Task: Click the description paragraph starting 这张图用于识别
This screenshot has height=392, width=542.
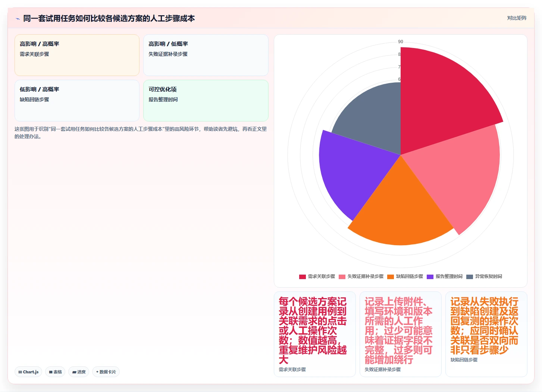Action: (x=141, y=133)
